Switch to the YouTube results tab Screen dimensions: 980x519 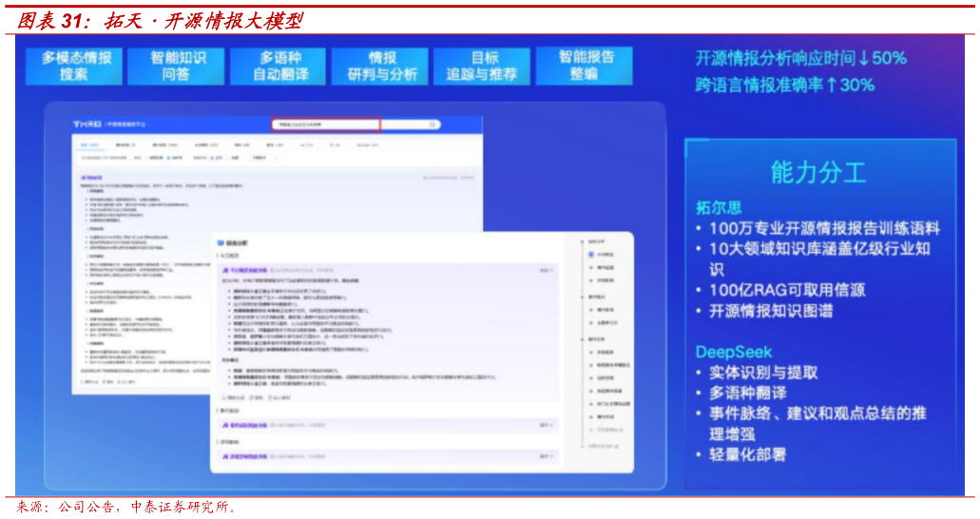tap(367, 145)
